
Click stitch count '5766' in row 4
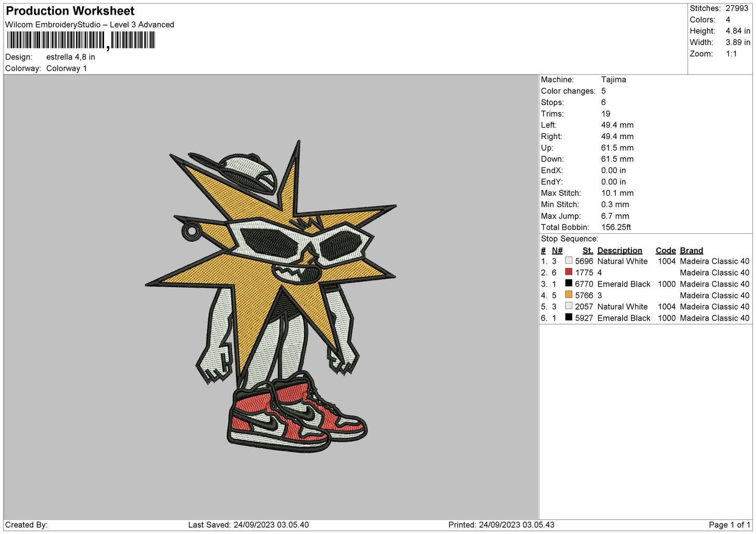click(584, 296)
